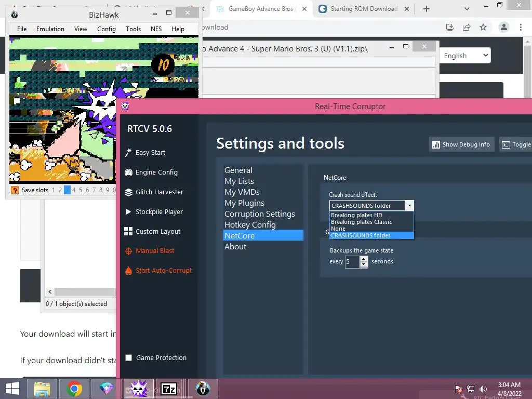Switch to BizHawk taskbar icon
Image resolution: width=532 pixels, height=399 pixels.
203,389
